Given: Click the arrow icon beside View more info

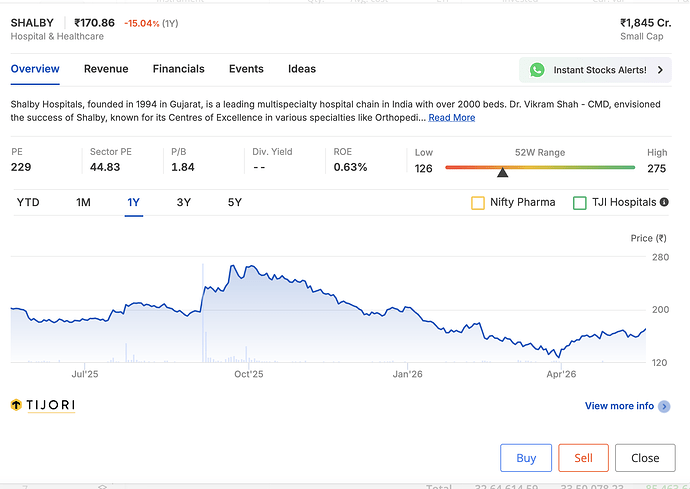Looking at the screenshot, I should 664,406.
